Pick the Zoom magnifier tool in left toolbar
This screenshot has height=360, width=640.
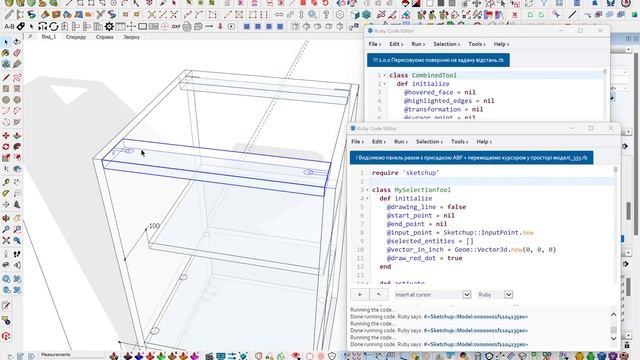tap(6, 229)
